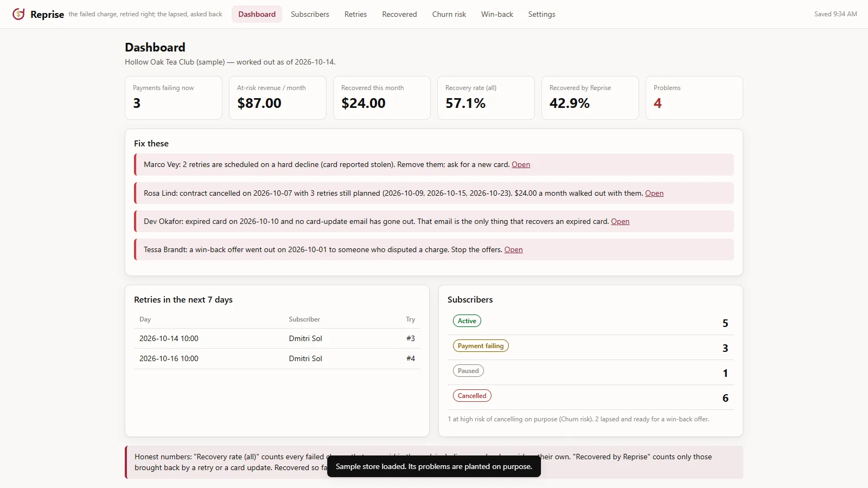Go to the Subscribers tab

[x=310, y=14]
